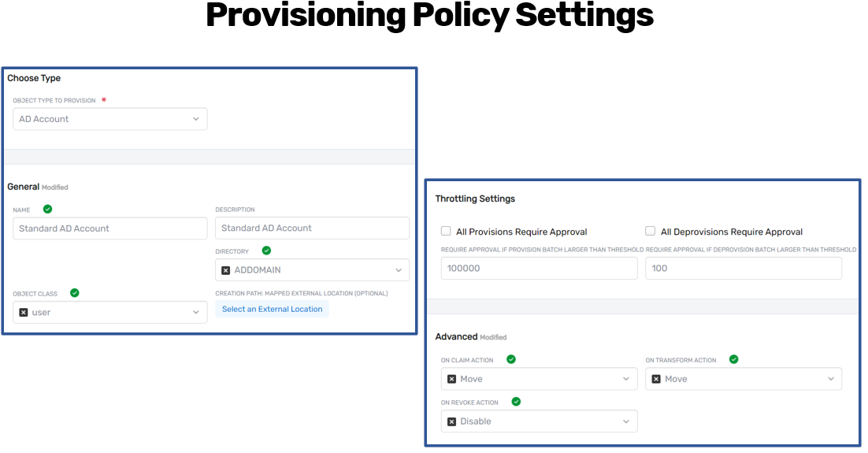868x453 pixels.
Task: Expand the ADDOMAIN directory dropdown
Action: click(x=312, y=270)
